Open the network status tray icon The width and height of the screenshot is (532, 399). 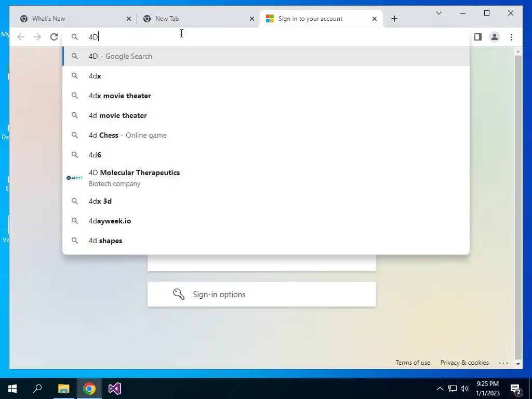(453, 389)
